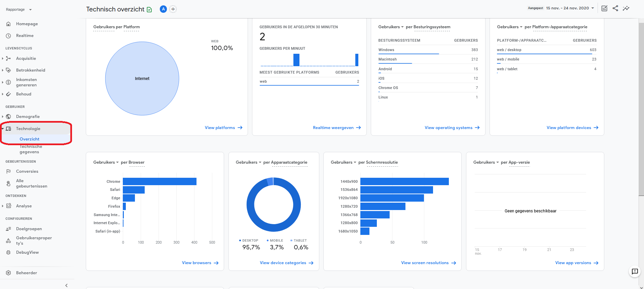Viewport: 644px width, 289px height.
Task: Open the date range dropdown
Action: tap(570, 8)
